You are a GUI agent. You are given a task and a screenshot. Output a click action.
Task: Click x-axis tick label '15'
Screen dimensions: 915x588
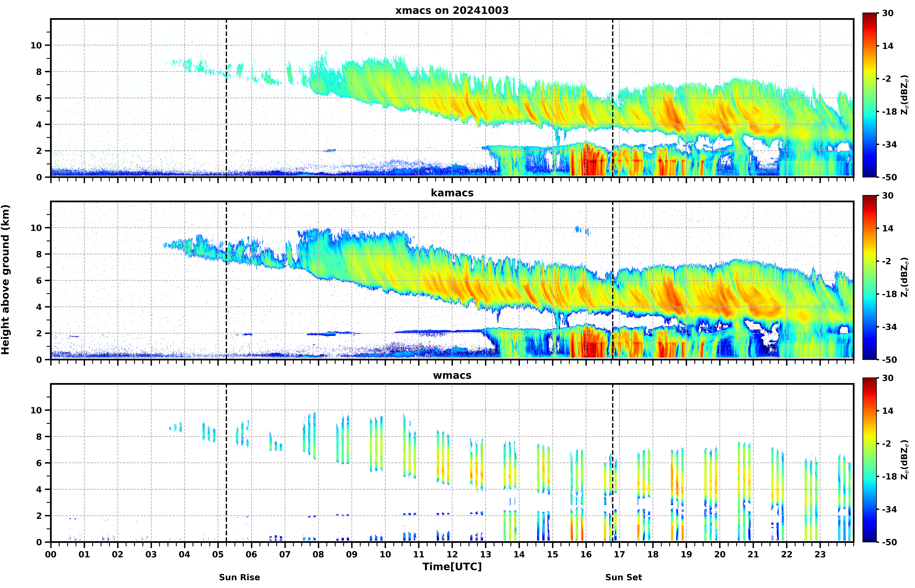coord(553,554)
